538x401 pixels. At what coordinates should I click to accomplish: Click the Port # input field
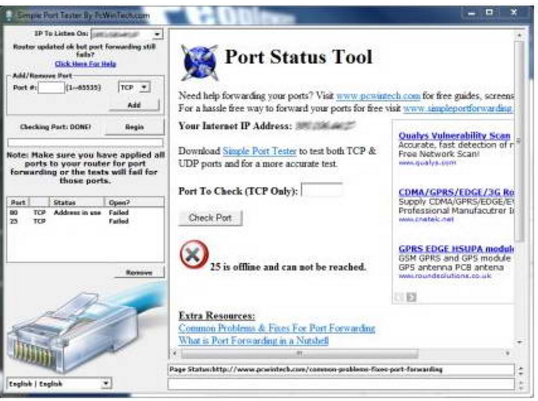[x=51, y=87]
